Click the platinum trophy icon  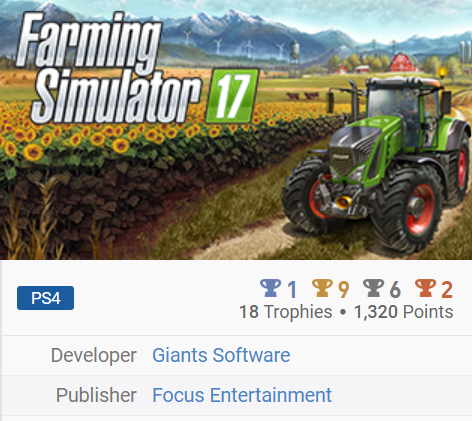tap(270, 288)
